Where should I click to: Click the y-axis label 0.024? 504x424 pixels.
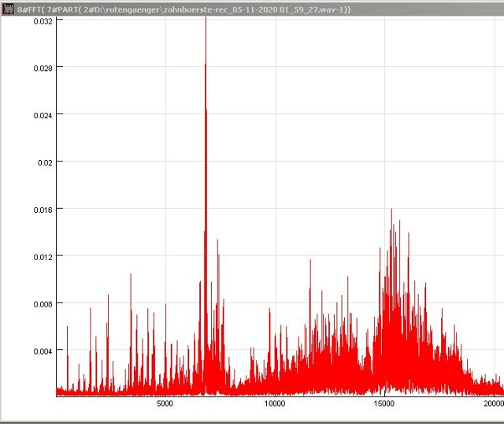(x=43, y=116)
